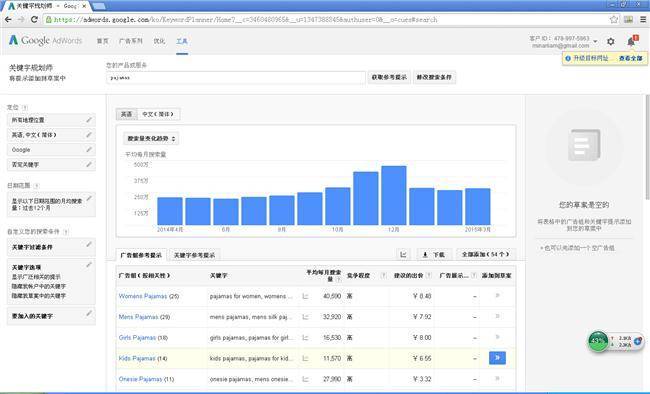Edit language targeting pencil icon
Viewport: 650px width, 394px height.
click(x=89, y=135)
